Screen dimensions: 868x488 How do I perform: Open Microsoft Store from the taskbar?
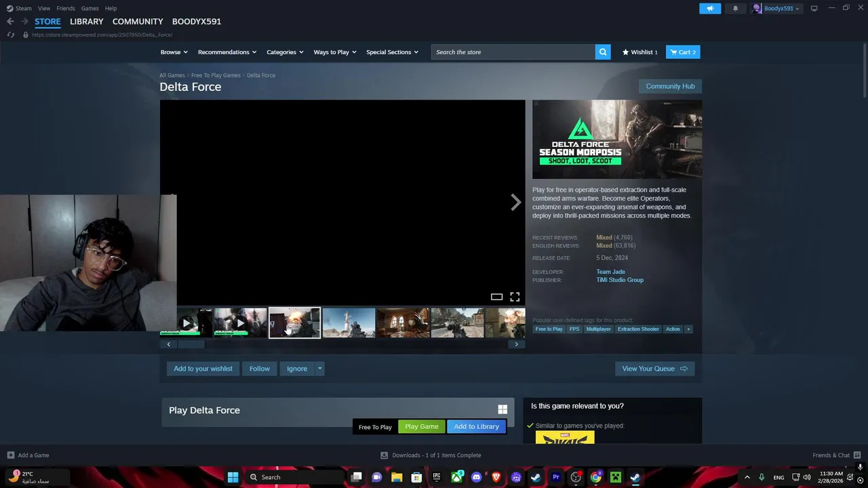(416, 477)
